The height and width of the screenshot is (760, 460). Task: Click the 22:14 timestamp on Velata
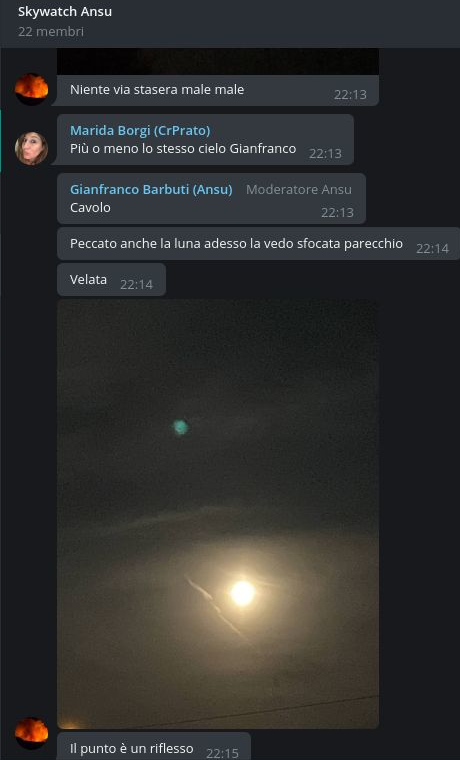pos(136,285)
